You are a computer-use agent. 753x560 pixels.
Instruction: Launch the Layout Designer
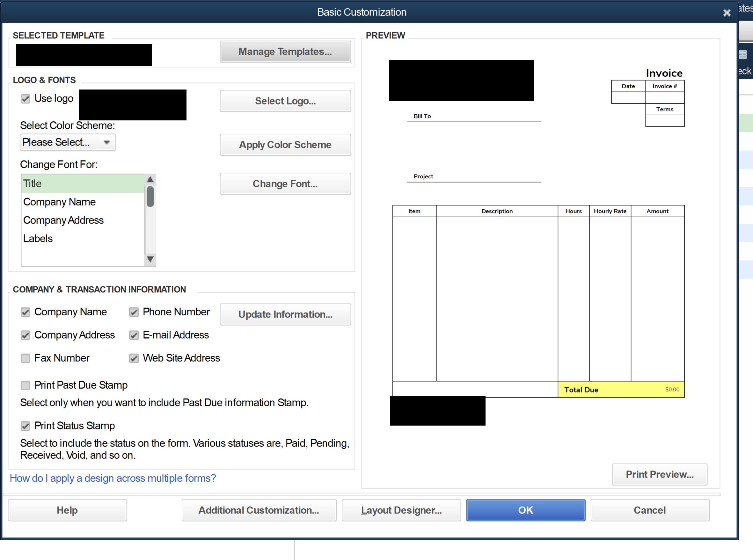401,510
